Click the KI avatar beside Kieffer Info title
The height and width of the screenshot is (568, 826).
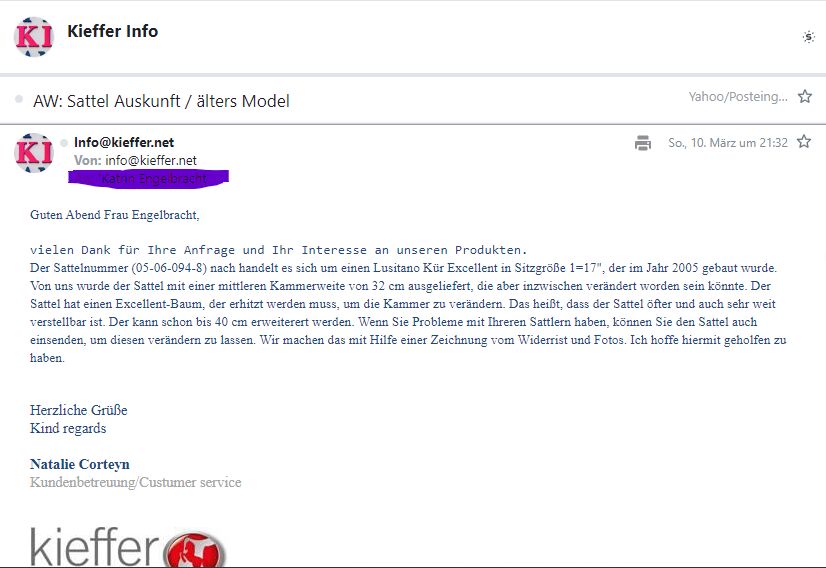coord(33,37)
